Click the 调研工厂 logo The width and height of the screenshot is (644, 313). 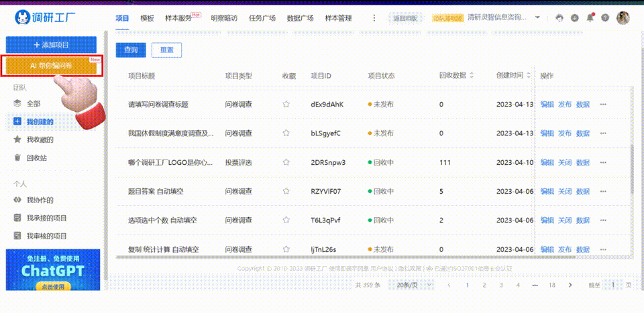pos(51,18)
